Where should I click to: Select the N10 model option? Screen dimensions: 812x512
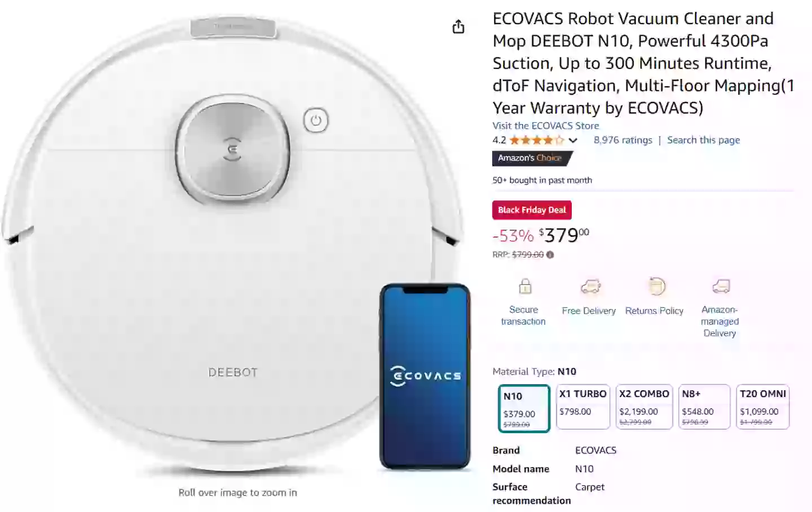pyautogui.click(x=524, y=408)
